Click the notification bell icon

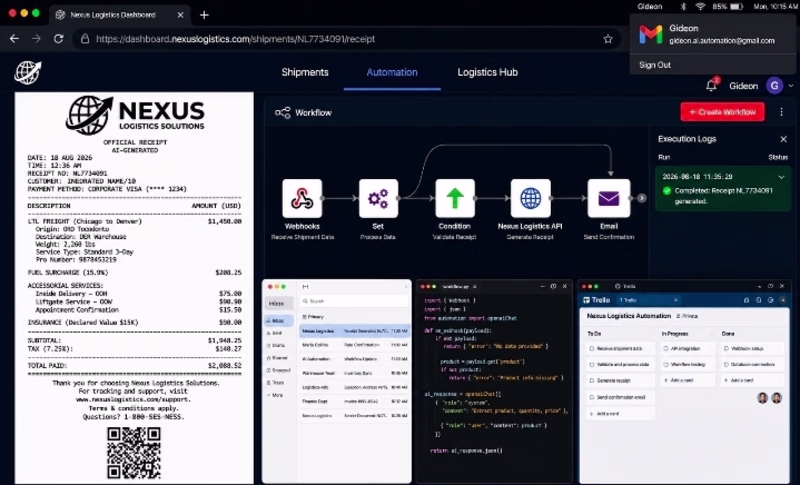point(711,86)
